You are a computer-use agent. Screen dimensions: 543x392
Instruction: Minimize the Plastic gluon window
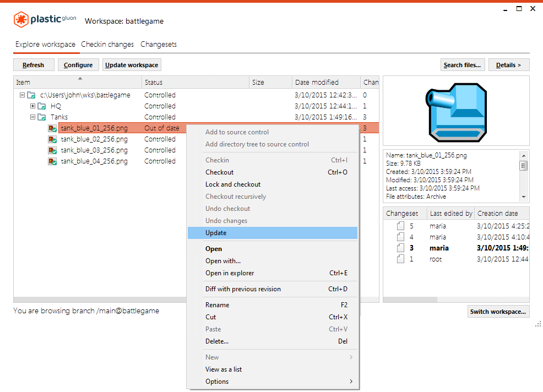pos(505,9)
